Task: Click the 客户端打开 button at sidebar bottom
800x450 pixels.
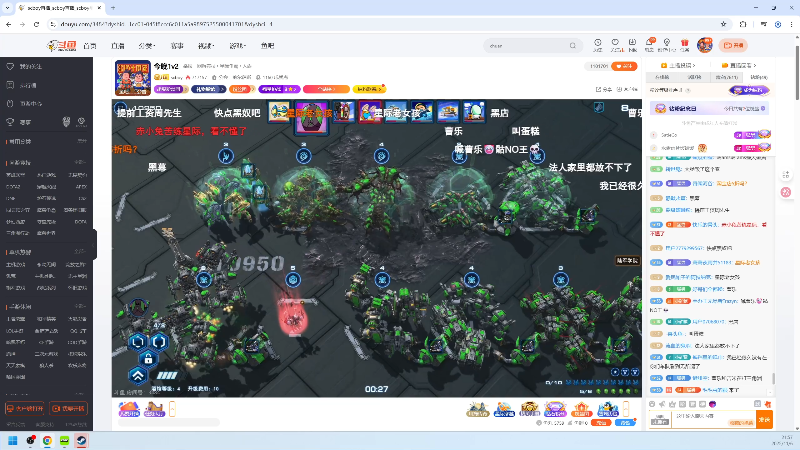Action: coord(25,409)
